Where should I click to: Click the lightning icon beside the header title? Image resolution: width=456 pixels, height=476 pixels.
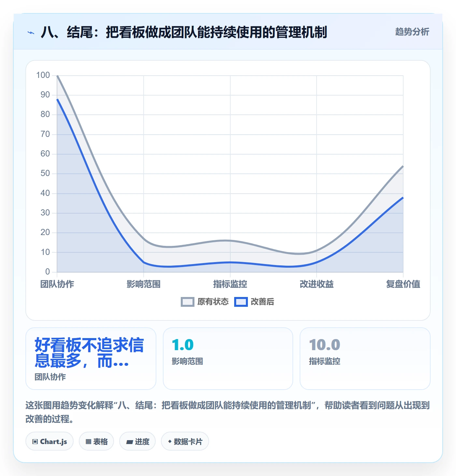(x=31, y=33)
